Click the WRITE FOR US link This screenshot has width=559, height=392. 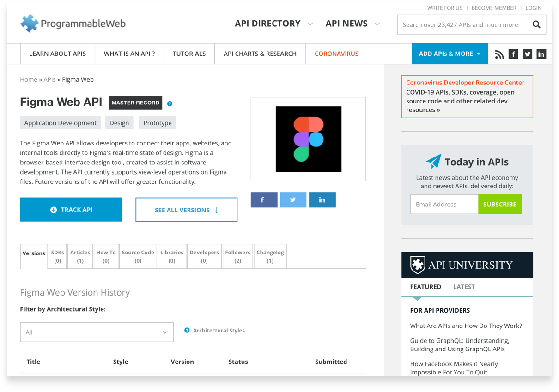pyautogui.click(x=444, y=8)
